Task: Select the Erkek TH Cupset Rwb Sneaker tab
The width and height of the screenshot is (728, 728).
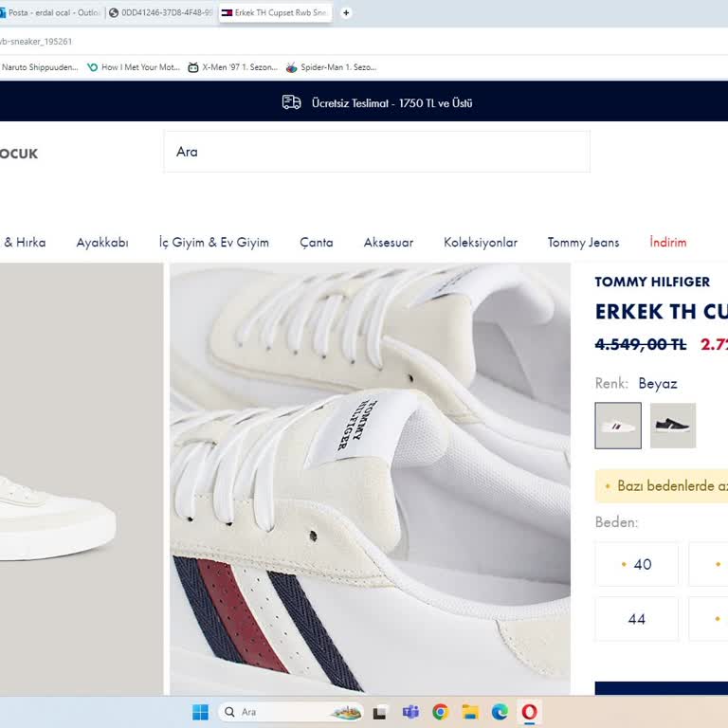Action: (x=275, y=13)
